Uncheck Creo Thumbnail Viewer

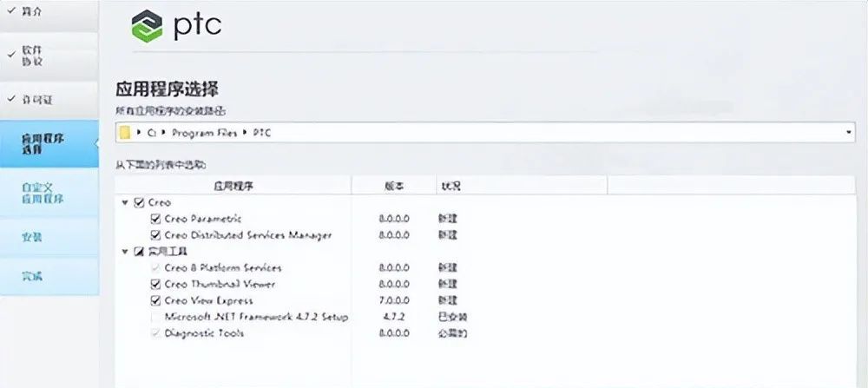(155, 285)
